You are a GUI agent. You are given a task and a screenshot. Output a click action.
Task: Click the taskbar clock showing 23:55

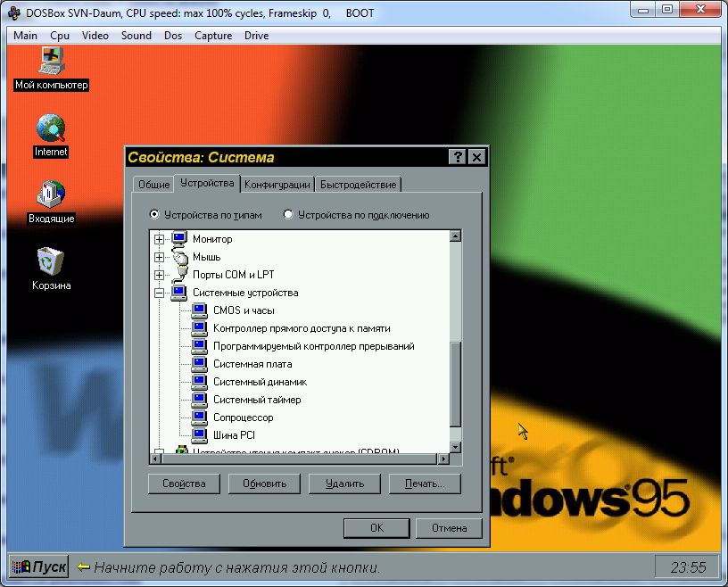click(688, 567)
